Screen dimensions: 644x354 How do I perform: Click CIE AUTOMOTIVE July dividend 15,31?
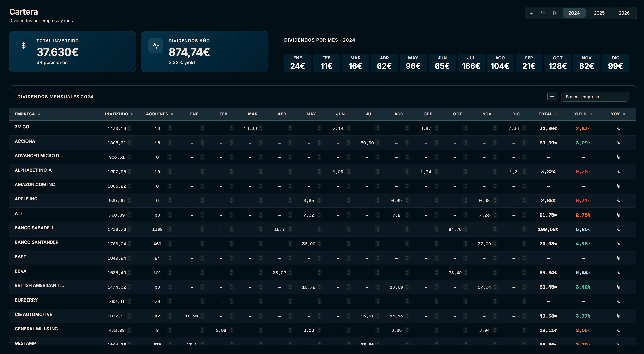367,316
